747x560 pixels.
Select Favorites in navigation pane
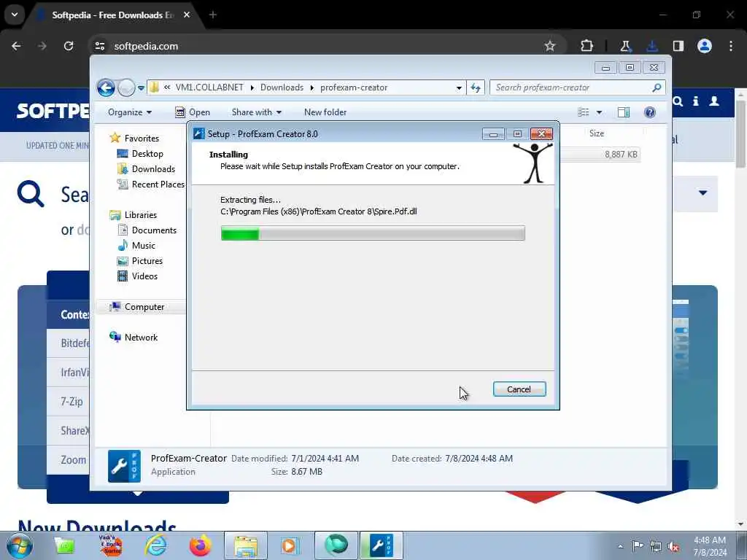coord(142,138)
